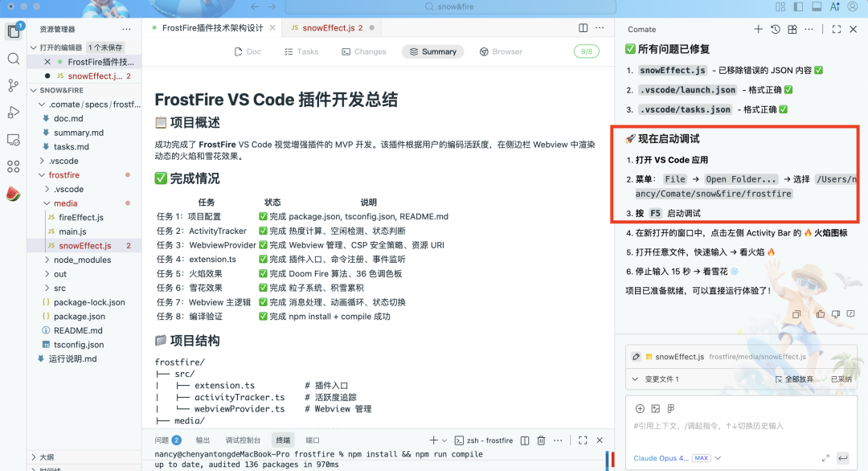
Task: Open the account profile icon
Action: [x=853, y=6]
